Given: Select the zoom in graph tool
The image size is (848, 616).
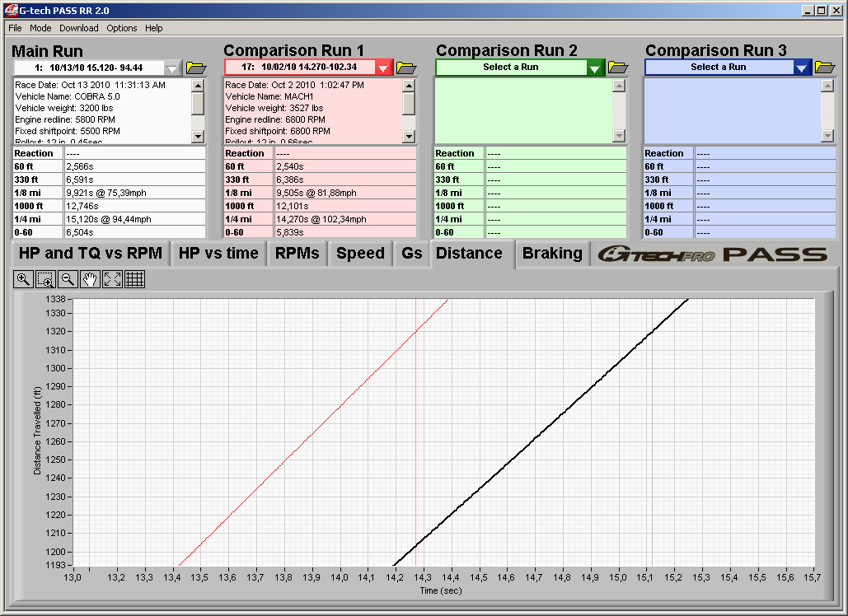Looking at the screenshot, I should coord(23,279).
